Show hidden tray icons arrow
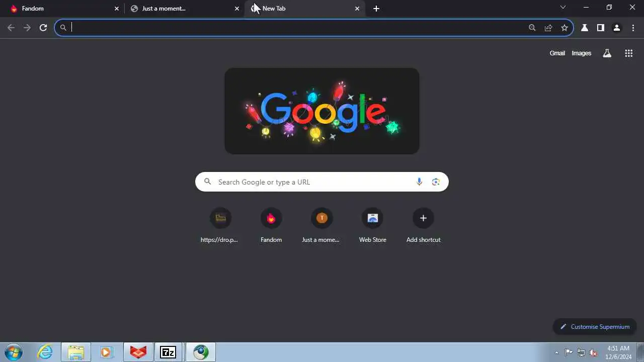The width and height of the screenshot is (644, 362). point(556,352)
